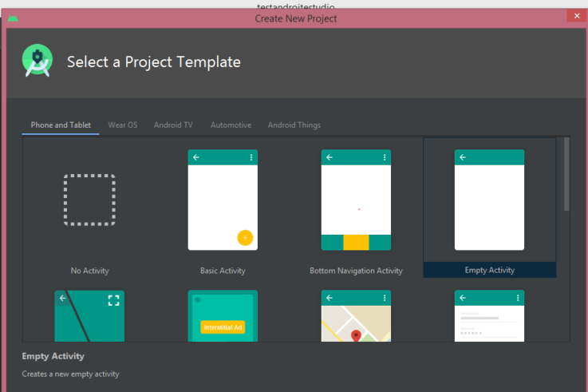Pick the Bottom Navigation Activity template
Screen dimensions: 588x392
356,200
